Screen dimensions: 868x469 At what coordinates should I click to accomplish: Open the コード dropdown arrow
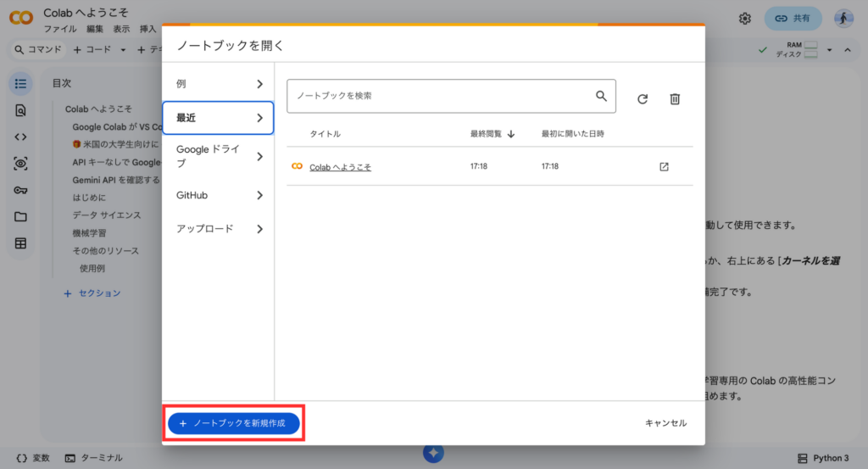click(123, 50)
